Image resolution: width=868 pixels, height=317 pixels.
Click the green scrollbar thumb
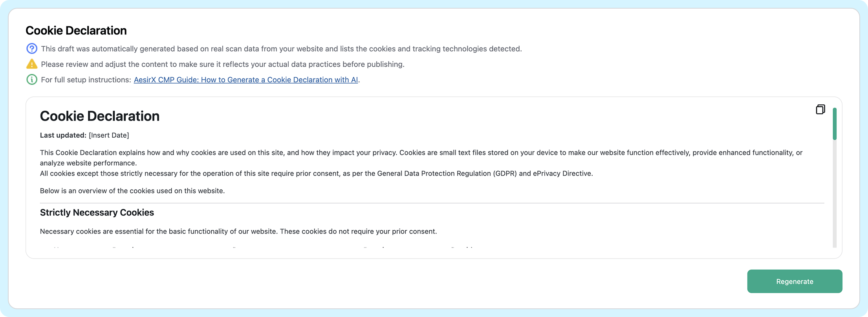[x=835, y=124]
